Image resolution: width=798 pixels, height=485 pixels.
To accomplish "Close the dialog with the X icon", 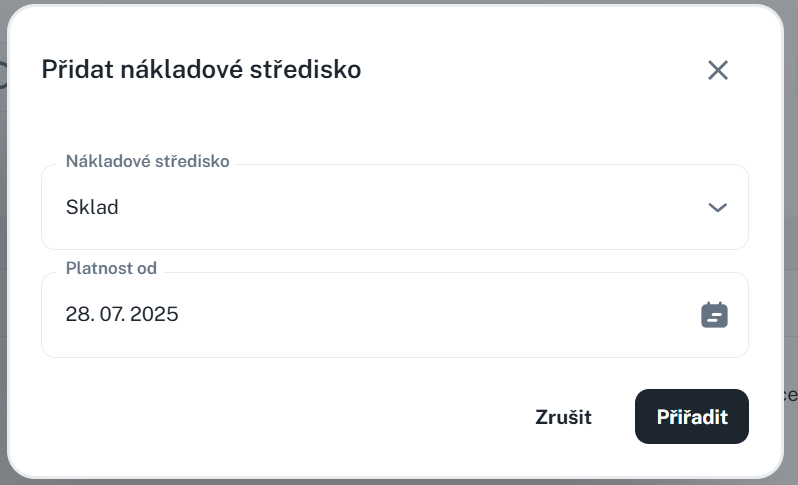I will click(x=717, y=70).
